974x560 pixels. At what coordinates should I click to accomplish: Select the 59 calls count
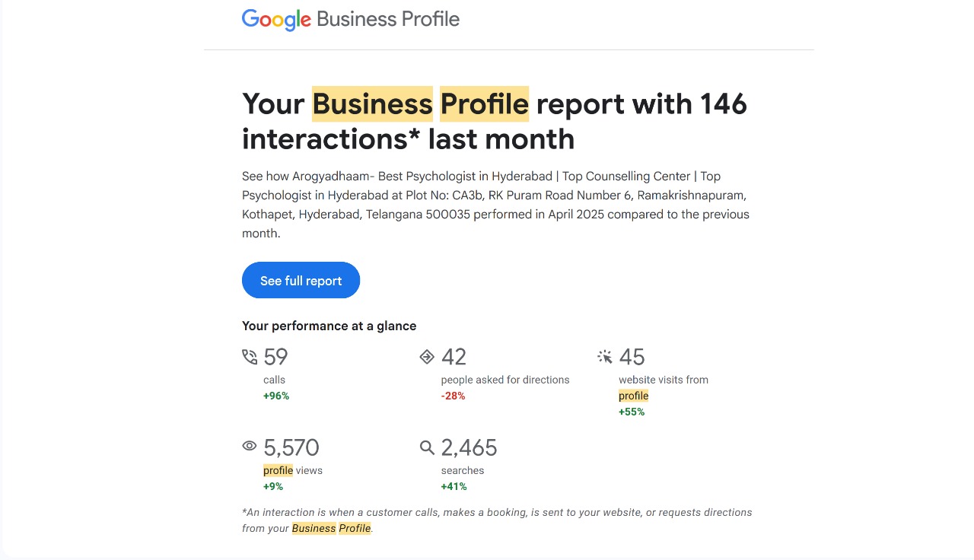tap(275, 357)
